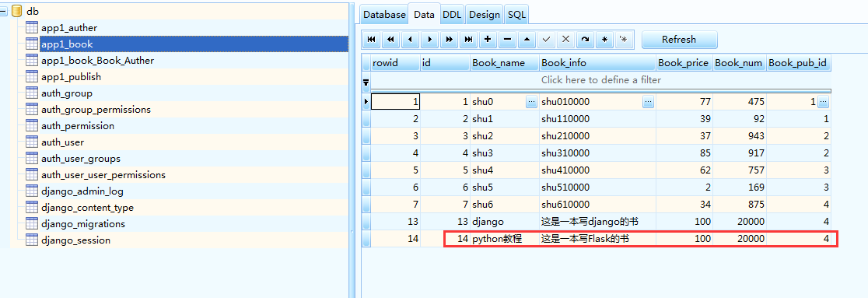Click the python教程 Book_name cell

pos(505,240)
